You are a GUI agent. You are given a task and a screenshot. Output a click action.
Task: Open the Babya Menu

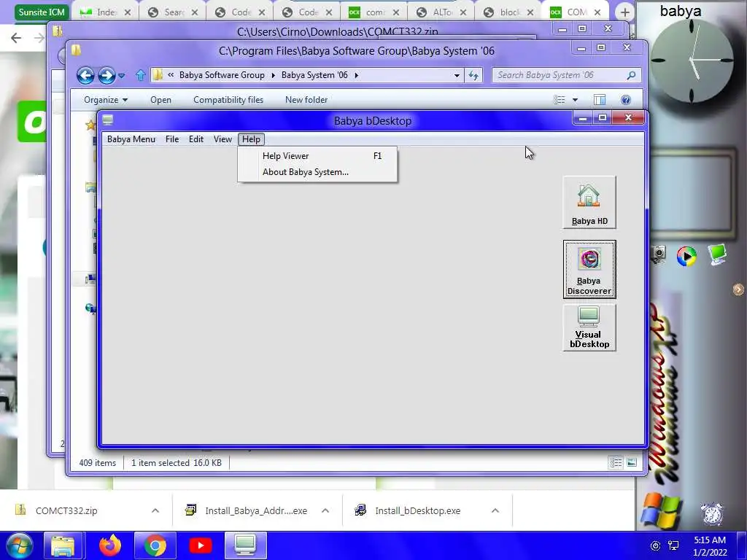click(x=131, y=139)
